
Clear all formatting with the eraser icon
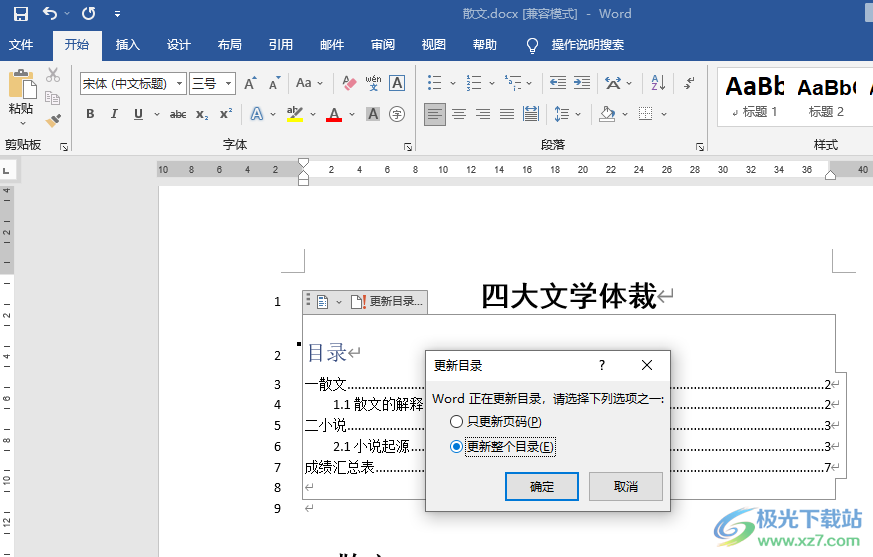click(x=349, y=84)
